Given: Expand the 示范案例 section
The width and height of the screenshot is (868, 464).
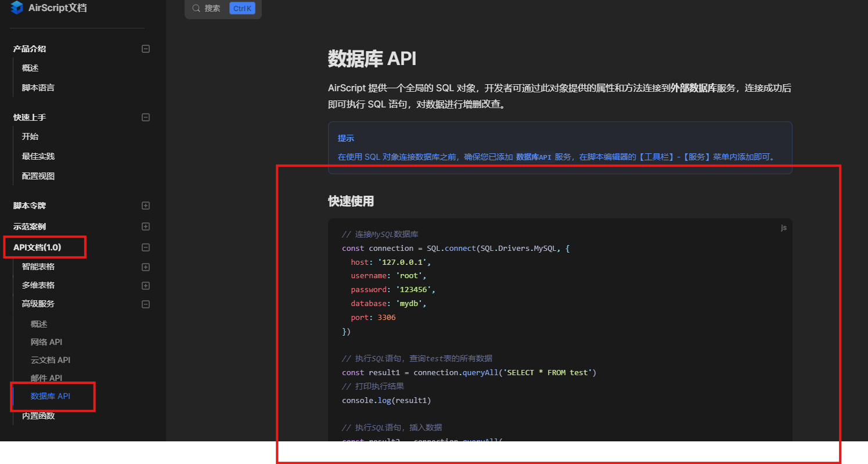Looking at the screenshot, I should (x=146, y=226).
